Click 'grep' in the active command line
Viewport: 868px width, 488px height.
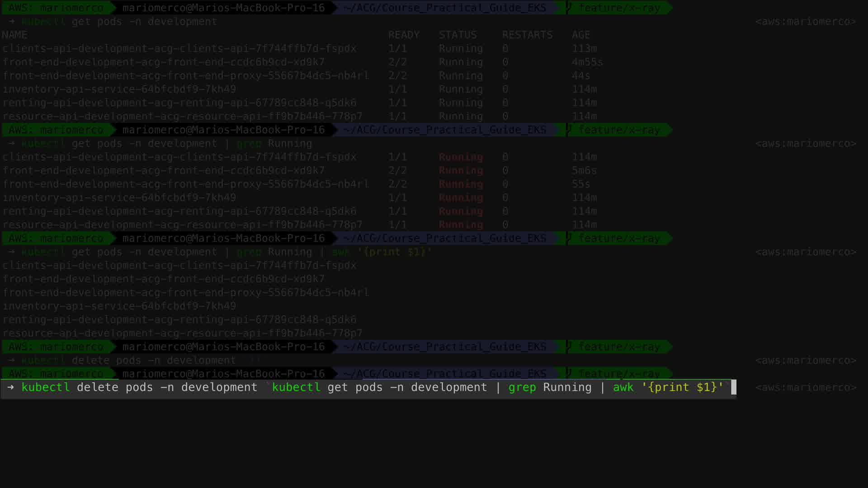tap(522, 388)
